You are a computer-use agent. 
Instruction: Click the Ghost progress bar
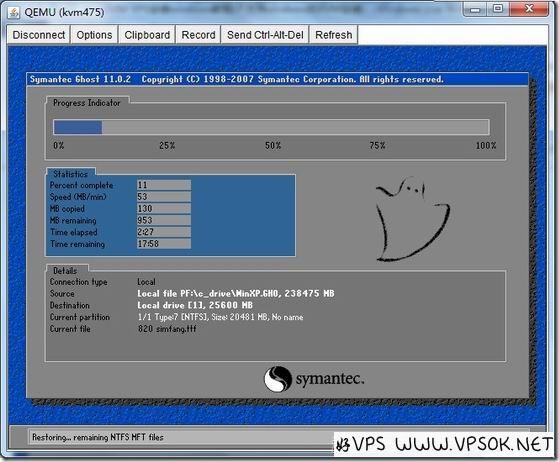pos(271,127)
